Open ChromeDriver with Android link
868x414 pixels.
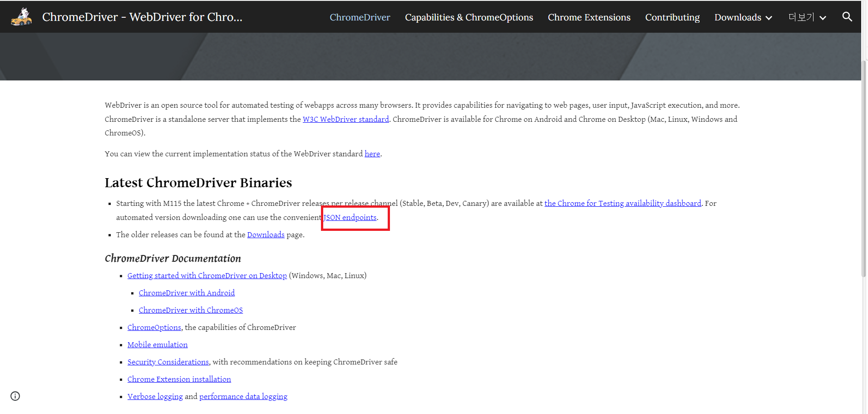pos(187,293)
